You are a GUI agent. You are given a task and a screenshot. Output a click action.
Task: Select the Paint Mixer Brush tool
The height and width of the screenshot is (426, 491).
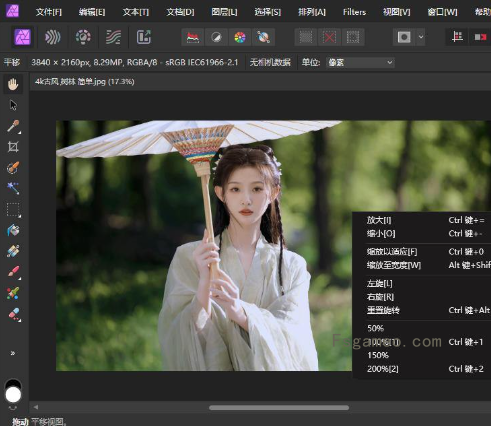[x=13, y=293]
